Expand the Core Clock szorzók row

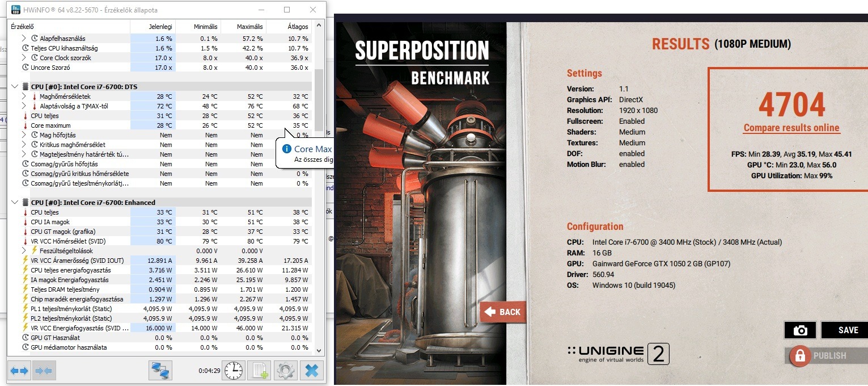tap(24, 58)
